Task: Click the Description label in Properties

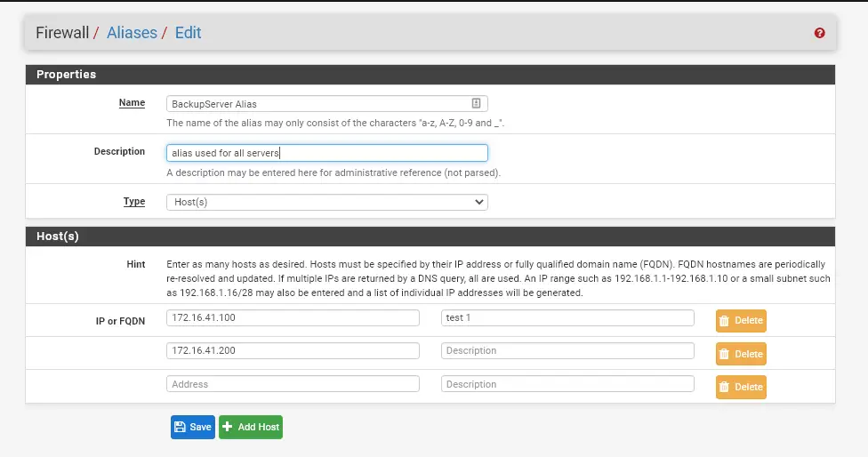Action: click(119, 151)
